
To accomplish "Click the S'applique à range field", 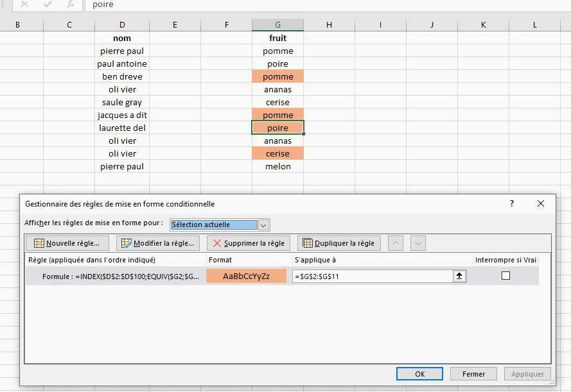I will click(x=373, y=276).
